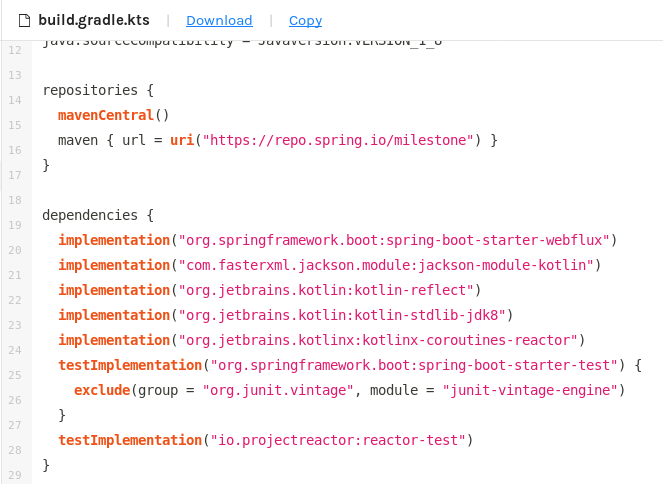663x484 pixels.
Task: Click the implementation keyword on the webflux line
Action: [114, 240]
